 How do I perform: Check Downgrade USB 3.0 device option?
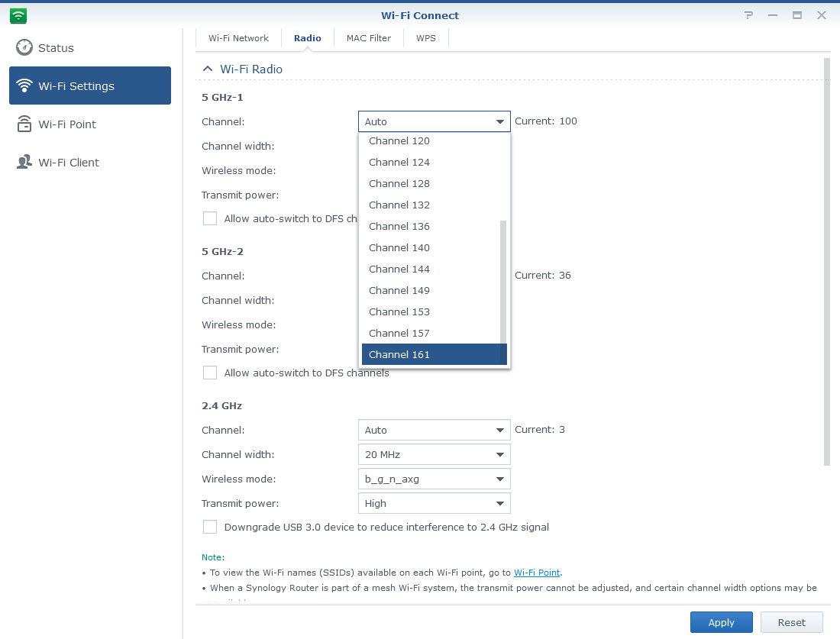point(210,527)
